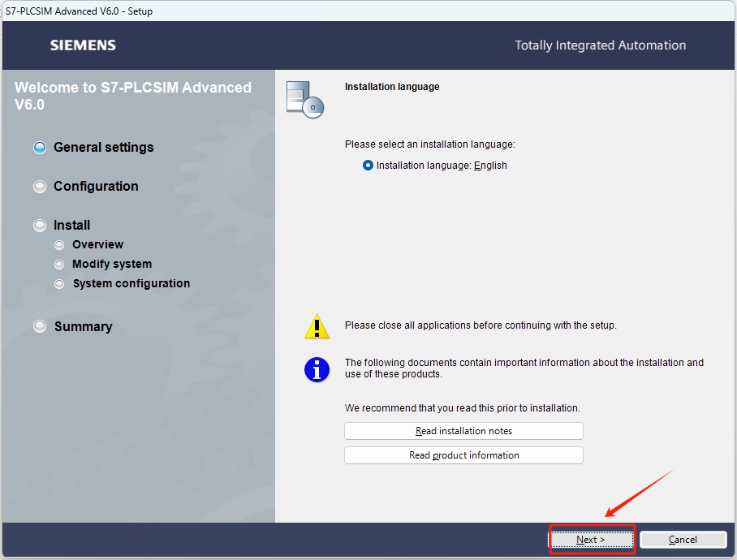Go to the Configuration step label
Viewport: 737px width, 560px height.
(96, 187)
